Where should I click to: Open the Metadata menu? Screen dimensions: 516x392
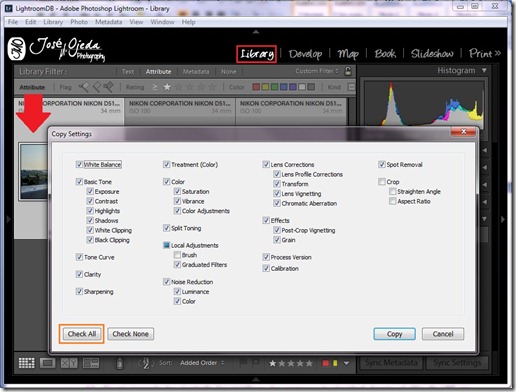coord(109,22)
